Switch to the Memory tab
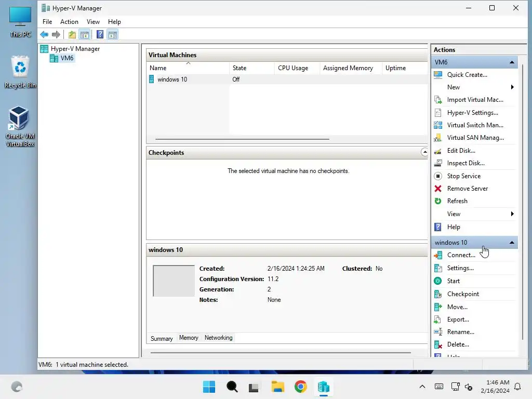532x399 pixels. [x=189, y=338]
